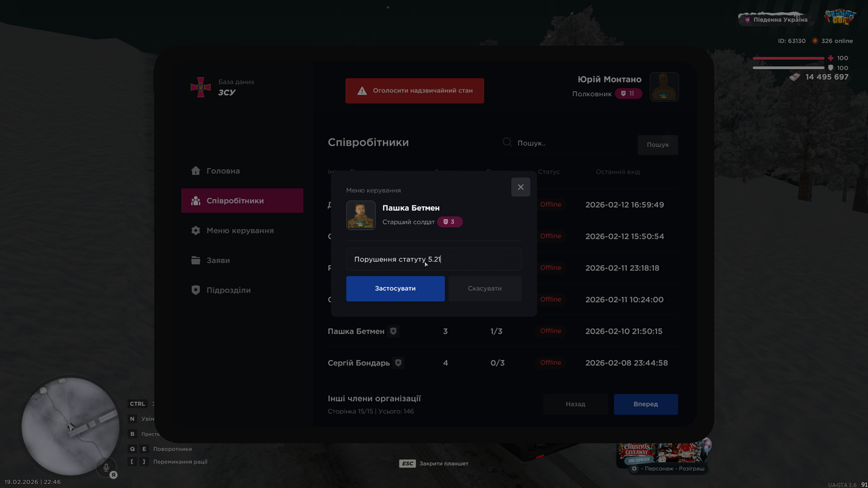Click the gear icon beside Меню керування
868x488 pixels.
(x=196, y=230)
